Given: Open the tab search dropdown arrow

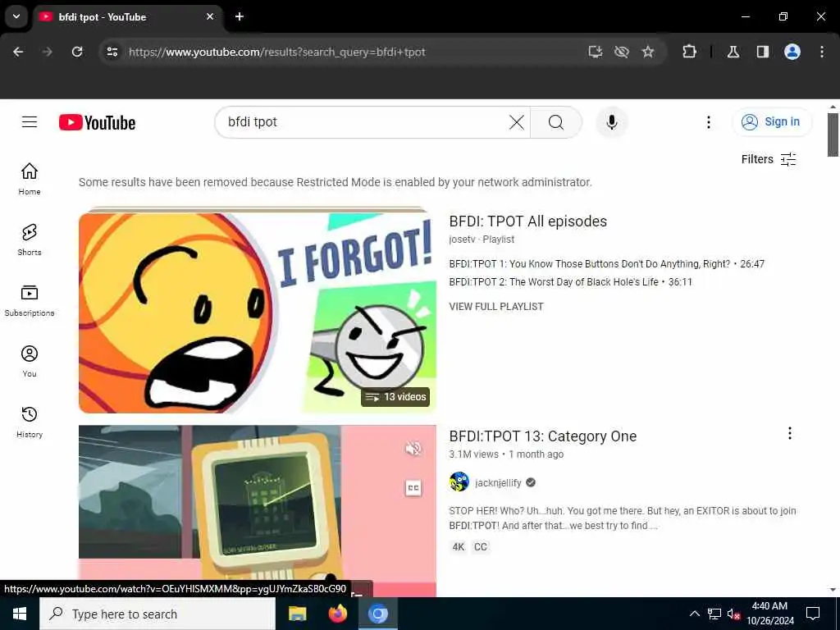Looking at the screenshot, I should point(16,16).
